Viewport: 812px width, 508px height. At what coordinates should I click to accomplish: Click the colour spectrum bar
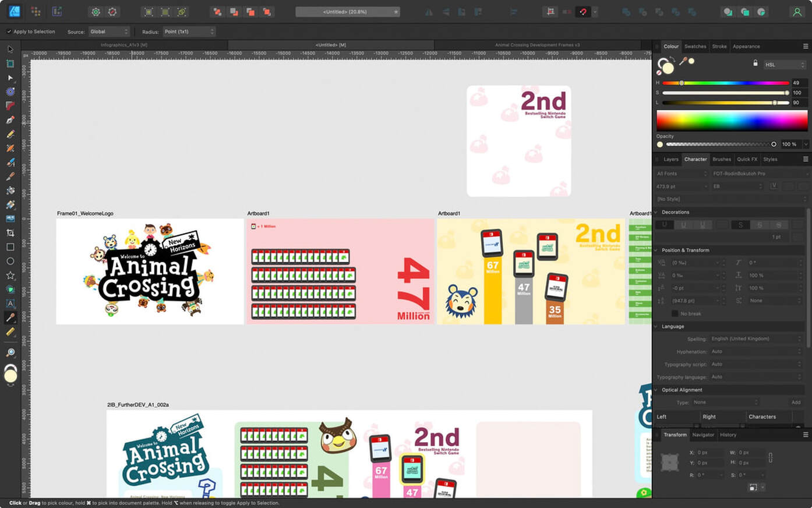point(732,121)
